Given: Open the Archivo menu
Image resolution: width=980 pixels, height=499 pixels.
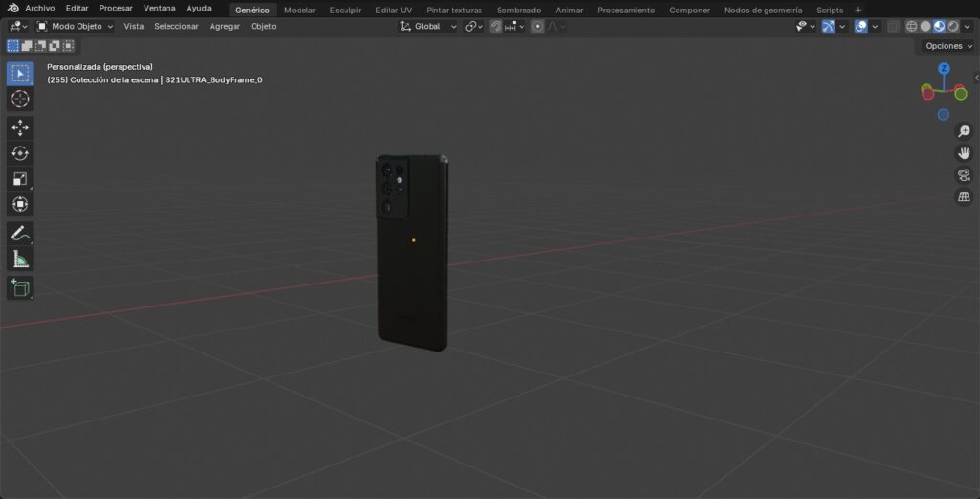Looking at the screenshot, I should pyautogui.click(x=40, y=8).
